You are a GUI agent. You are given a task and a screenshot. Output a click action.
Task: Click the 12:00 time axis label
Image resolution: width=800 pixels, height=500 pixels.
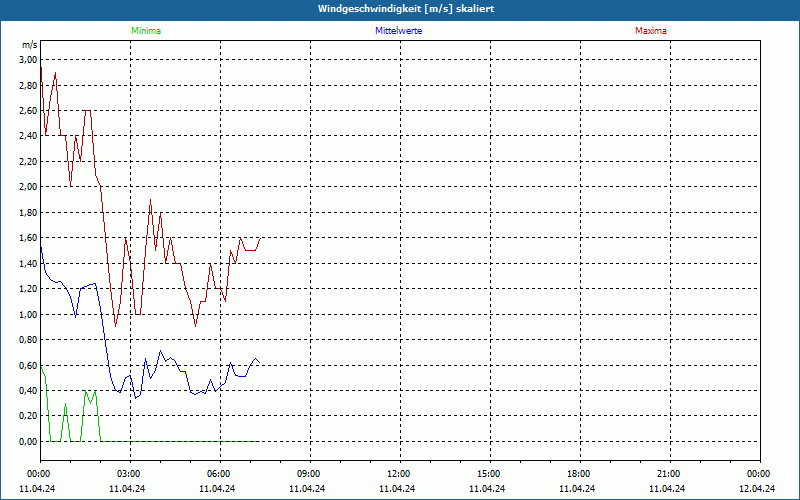[399, 474]
